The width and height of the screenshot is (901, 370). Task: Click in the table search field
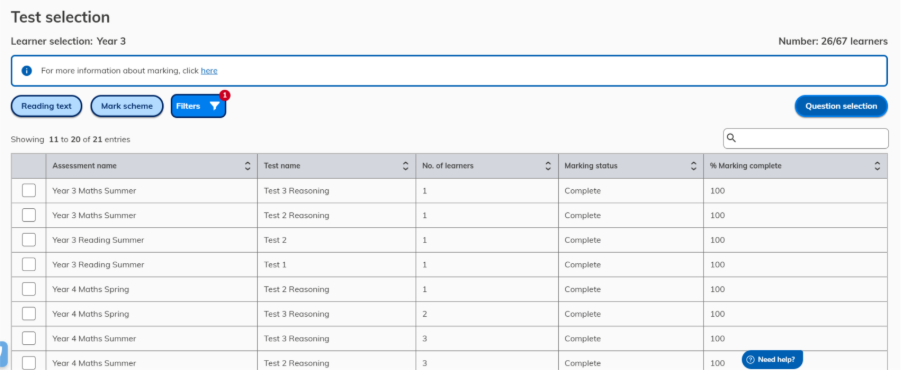click(806, 138)
